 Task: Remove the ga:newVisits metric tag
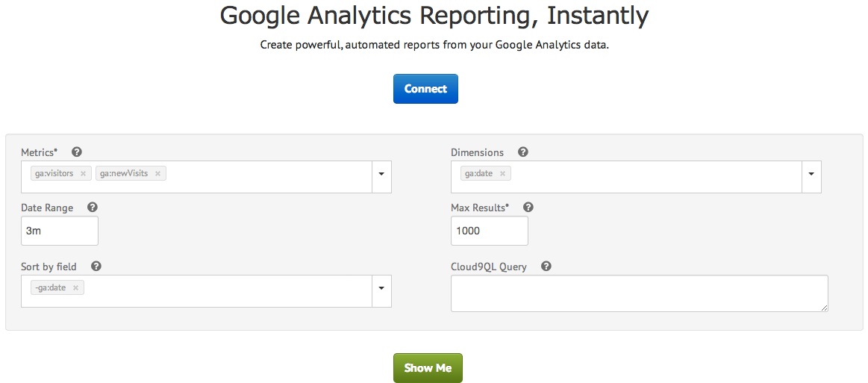pos(157,174)
